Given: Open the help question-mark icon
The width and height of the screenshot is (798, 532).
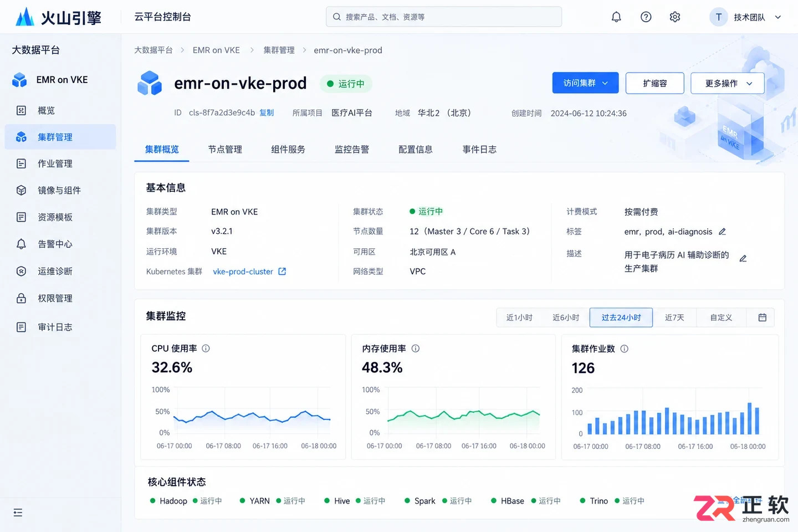Looking at the screenshot, I should tap(646, 17).
